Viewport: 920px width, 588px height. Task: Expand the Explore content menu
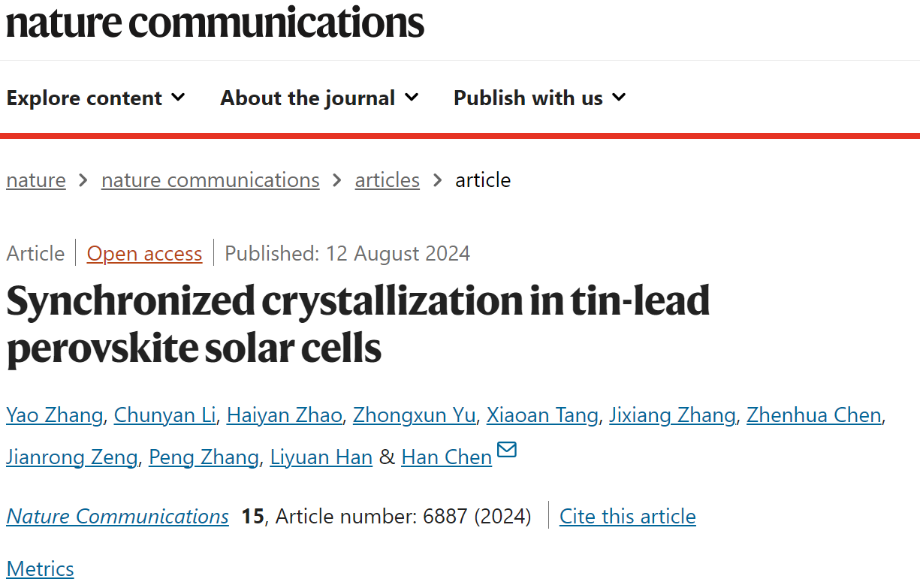pyautogui.click(x=96, y=98)
